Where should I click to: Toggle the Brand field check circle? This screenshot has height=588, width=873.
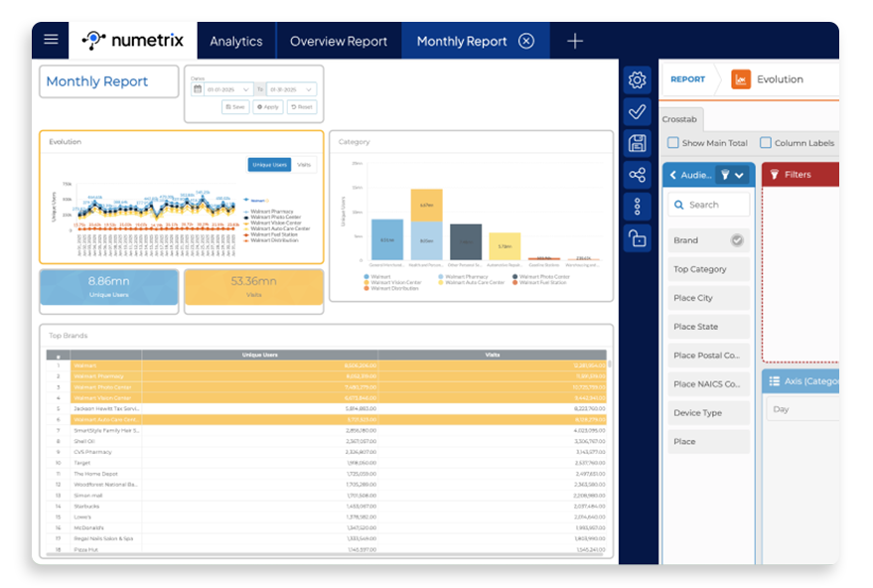[x=737, y=240]
